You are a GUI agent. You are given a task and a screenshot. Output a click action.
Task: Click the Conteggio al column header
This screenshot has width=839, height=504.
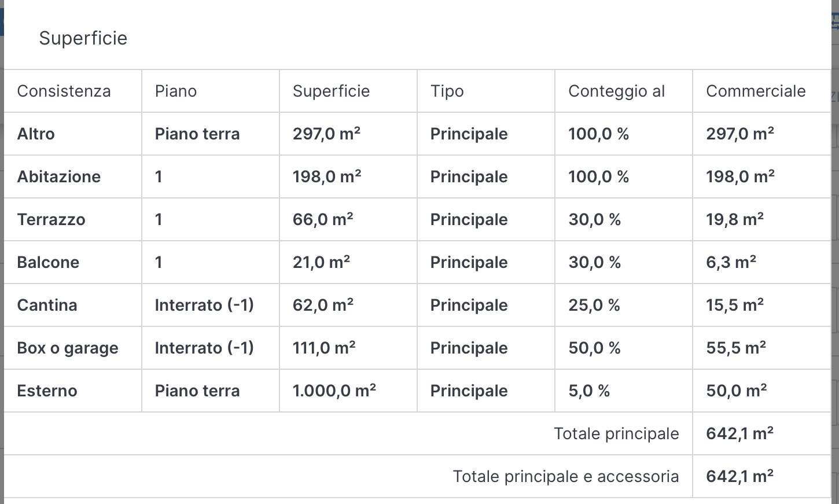tap(616, 91)
